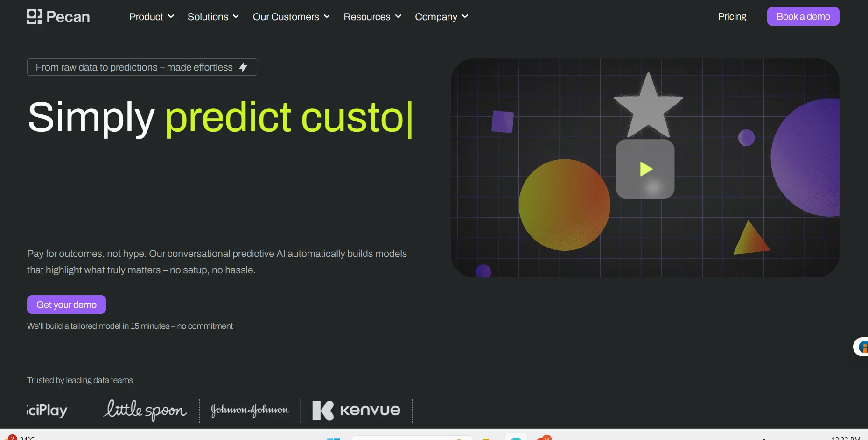This screenshot has width=868, height=440.
Task: Click the 'From raw data to predictions' banner
Action: click(134, 67)
